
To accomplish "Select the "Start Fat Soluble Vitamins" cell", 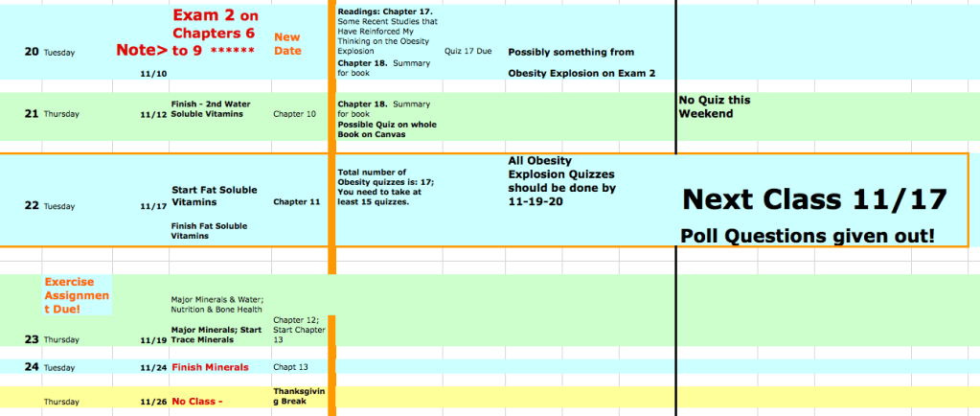I will click(x=214, y=196).
